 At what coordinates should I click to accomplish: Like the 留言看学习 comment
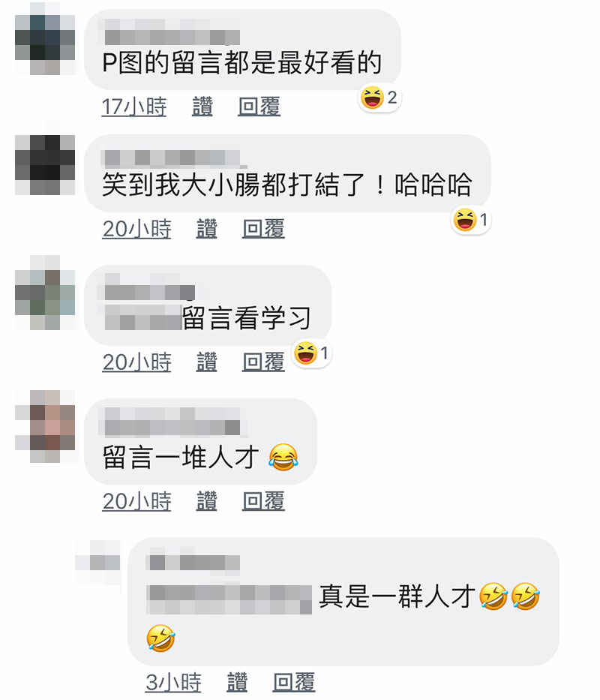click(207, 362)
